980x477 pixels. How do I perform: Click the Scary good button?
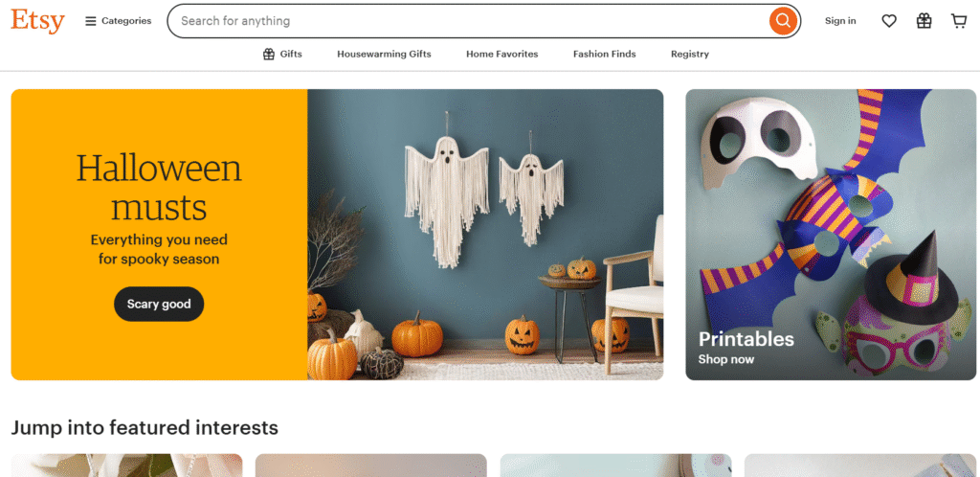click(159, 304)
